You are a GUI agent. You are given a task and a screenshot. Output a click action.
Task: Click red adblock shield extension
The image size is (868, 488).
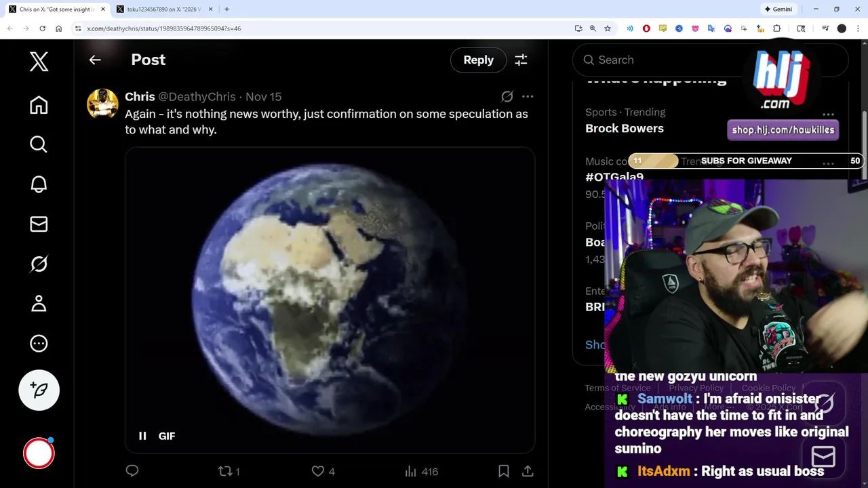(x=646, y=28)
